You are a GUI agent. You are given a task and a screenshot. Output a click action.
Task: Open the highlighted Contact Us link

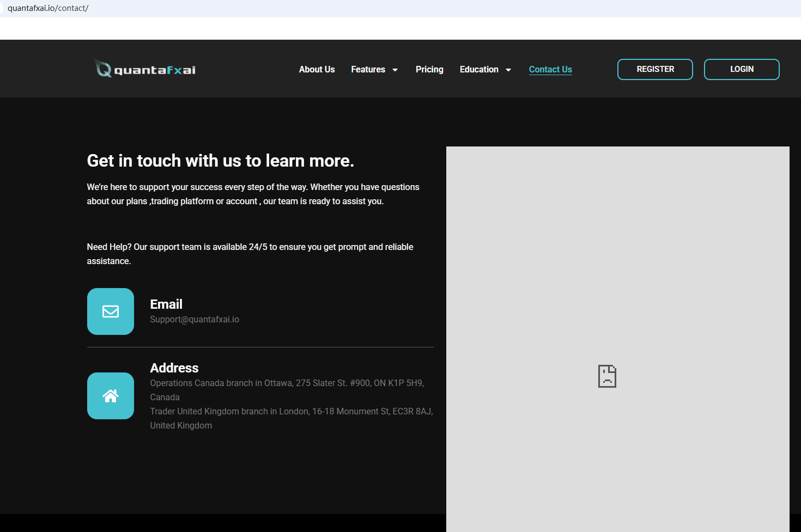click(550, 69)
